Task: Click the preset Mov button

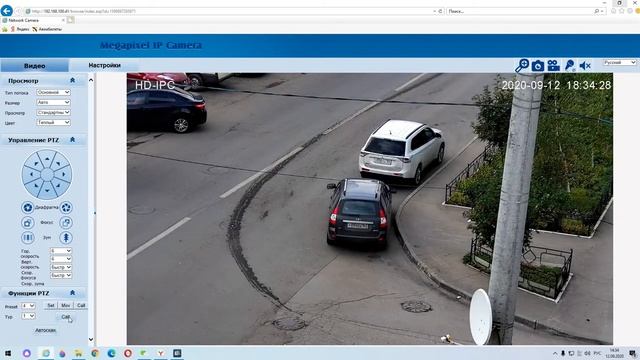Action: pyautogui.click(x=65, y=305)
